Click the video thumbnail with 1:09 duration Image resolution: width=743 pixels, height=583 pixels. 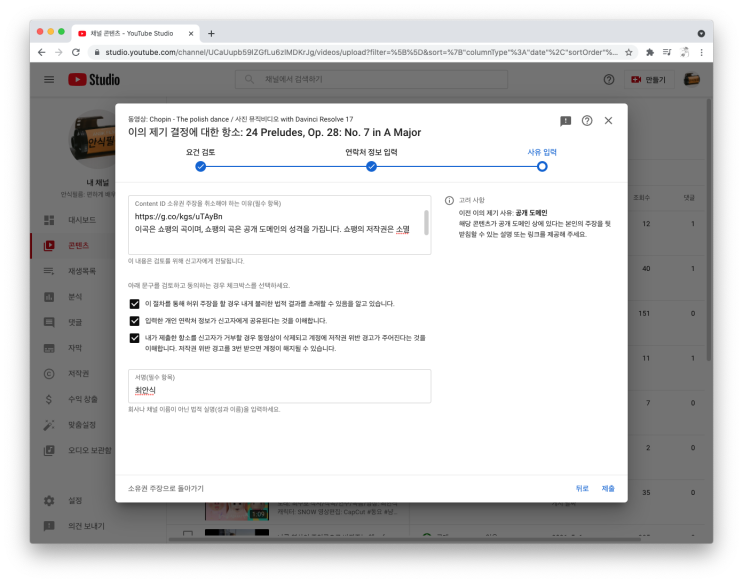click(x=236, y=511)
